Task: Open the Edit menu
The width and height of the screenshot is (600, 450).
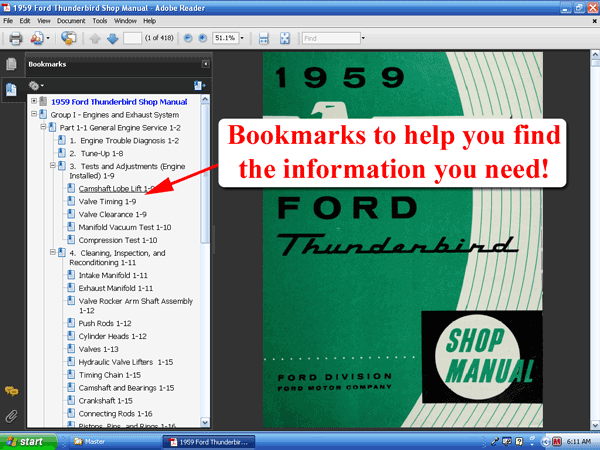Action: click(x=25, y=21)
